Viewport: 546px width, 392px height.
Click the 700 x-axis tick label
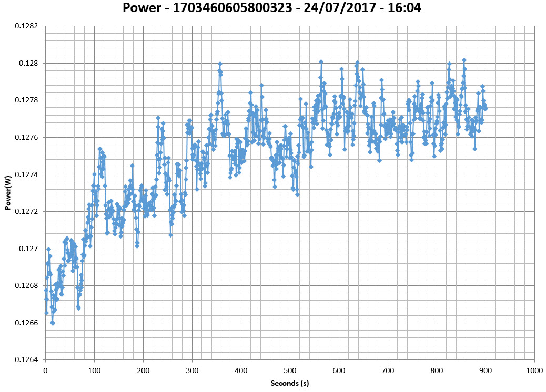pos(388,370)
